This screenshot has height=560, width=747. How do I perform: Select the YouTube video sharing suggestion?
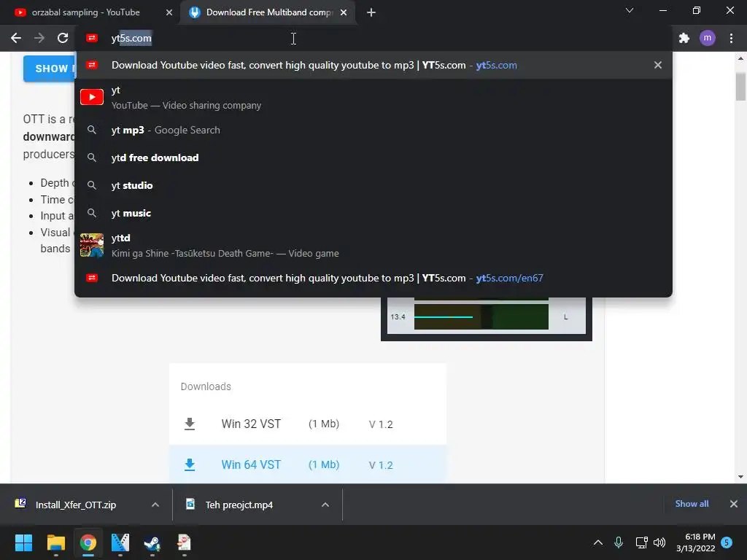pyautogui.click(x=373, y=97)
